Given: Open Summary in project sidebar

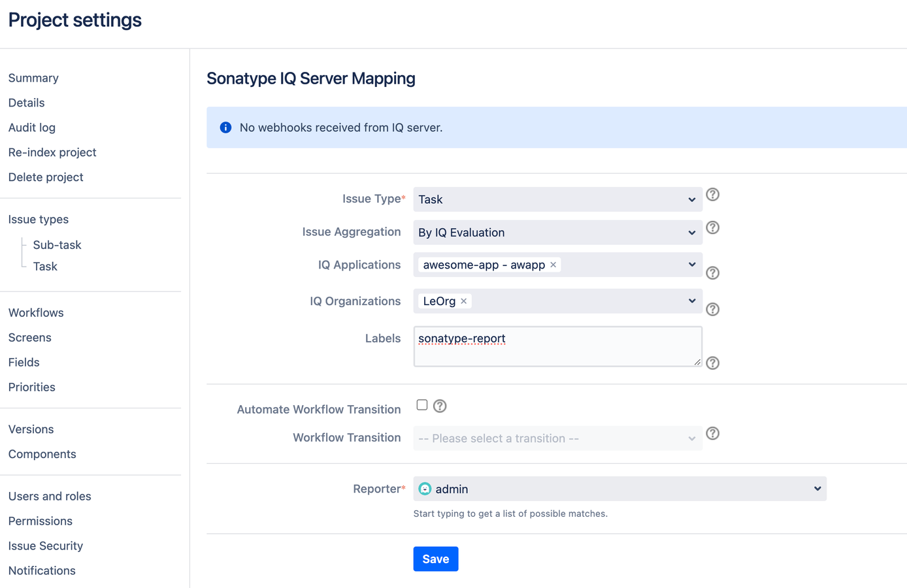Looking at the screenshot, I should point(33,78).
